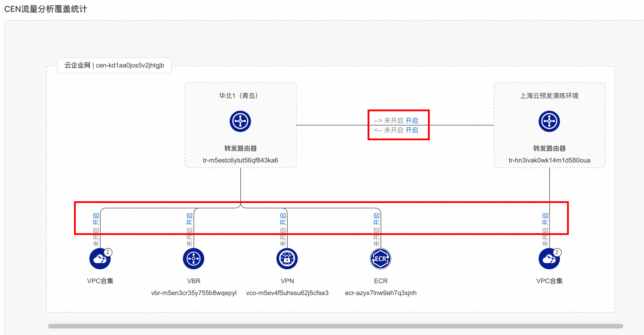This screenshot has height=335, width=644.
Task: Enable flow analysis on ECR connection
Action: pos(376,219)
